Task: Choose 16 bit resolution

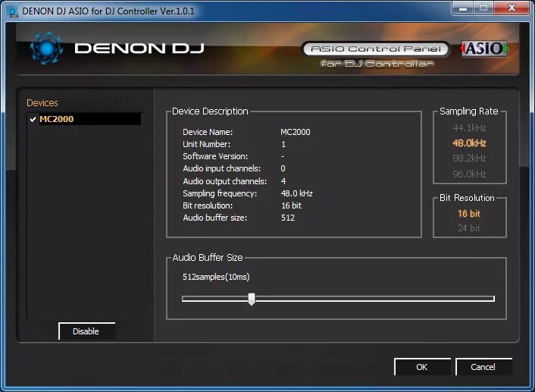Action: [x=469, y=214]
